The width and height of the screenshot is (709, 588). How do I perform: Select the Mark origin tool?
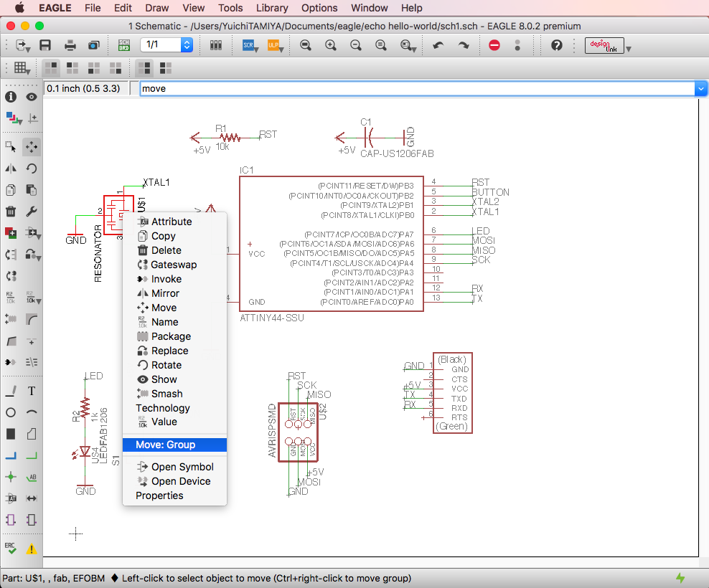[x=32, y=118]
